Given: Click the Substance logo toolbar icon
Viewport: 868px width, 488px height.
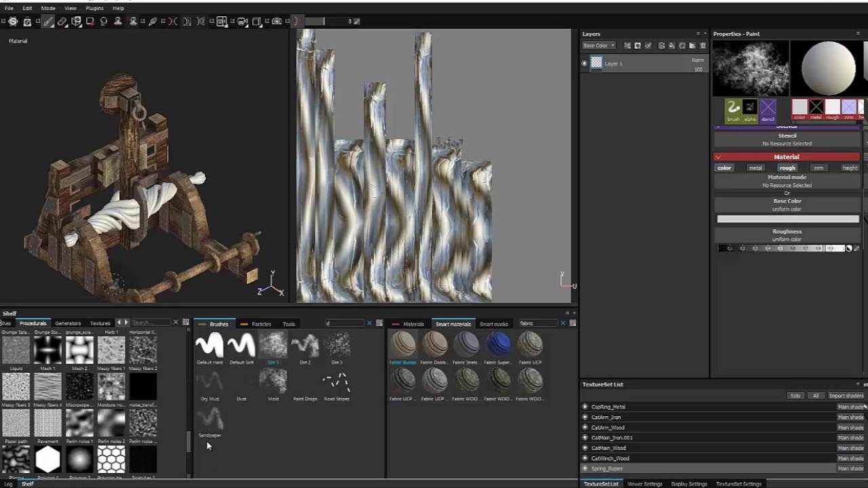Looking at the screenshot, I should tap(13, 21).
